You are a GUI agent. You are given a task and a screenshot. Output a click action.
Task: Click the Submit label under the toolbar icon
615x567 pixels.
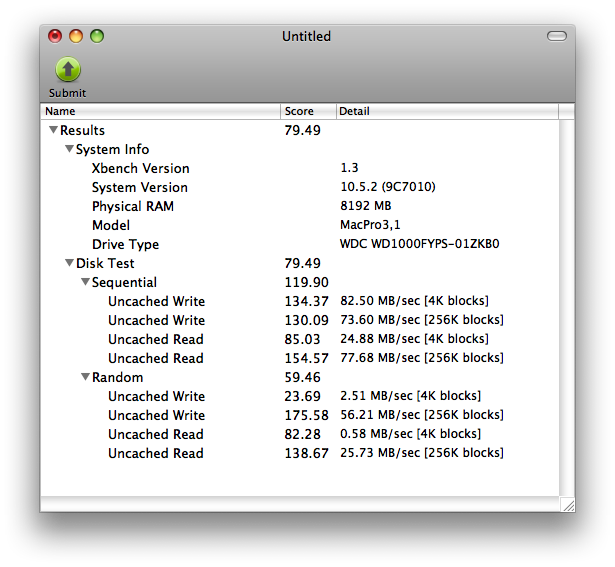pyautogui.click(x=67, y=93)
